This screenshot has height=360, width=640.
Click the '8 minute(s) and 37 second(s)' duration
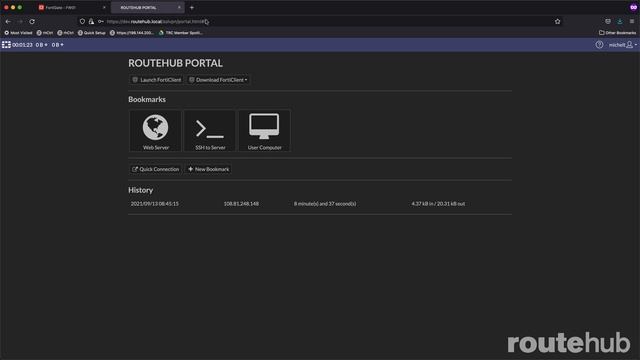point(325,204)
